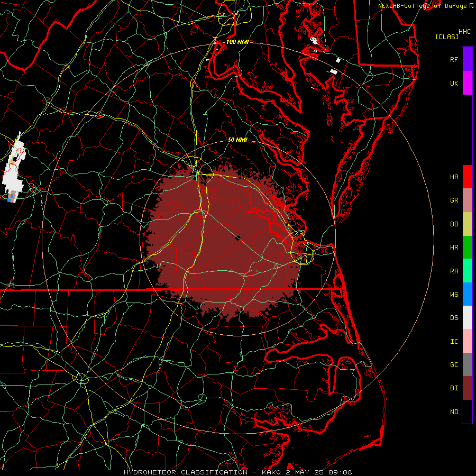Click the 100 NMI range ring label
This screenshot has height=476, width=476.
(237, 42)
